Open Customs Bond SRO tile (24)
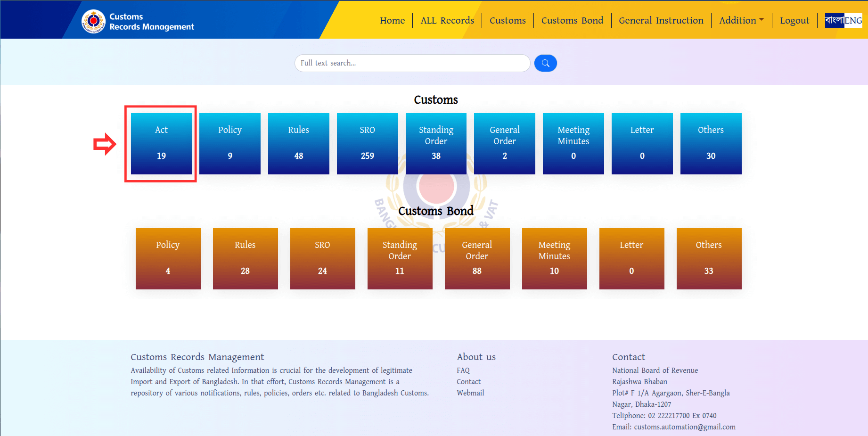 323,259
